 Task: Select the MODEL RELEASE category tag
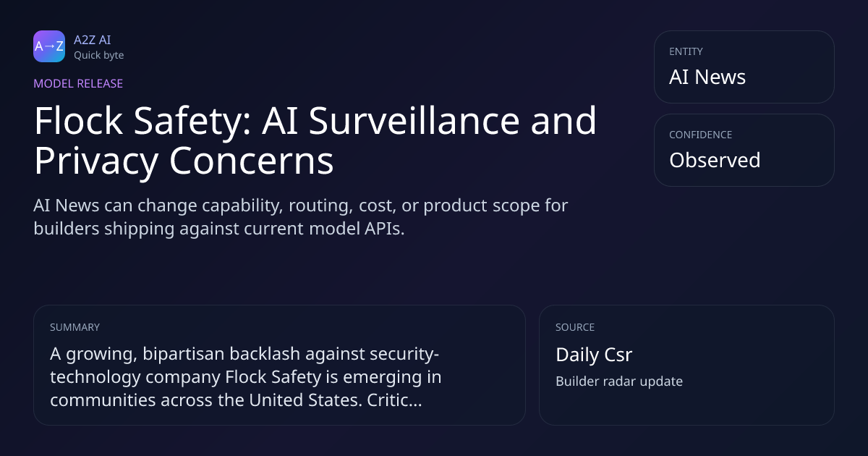(78, 83)
